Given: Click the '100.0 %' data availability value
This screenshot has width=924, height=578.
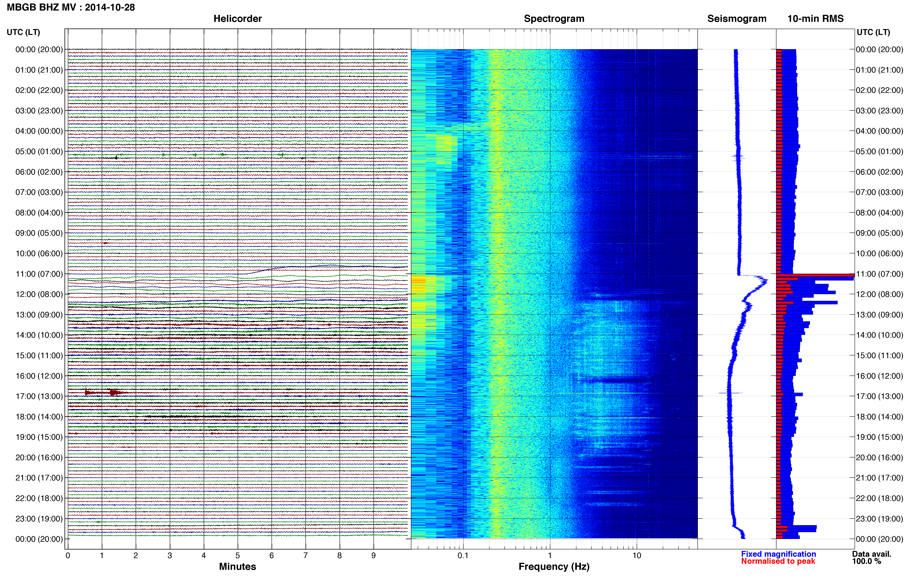Looking at the screenshot, I should click(x=867, y=561).
